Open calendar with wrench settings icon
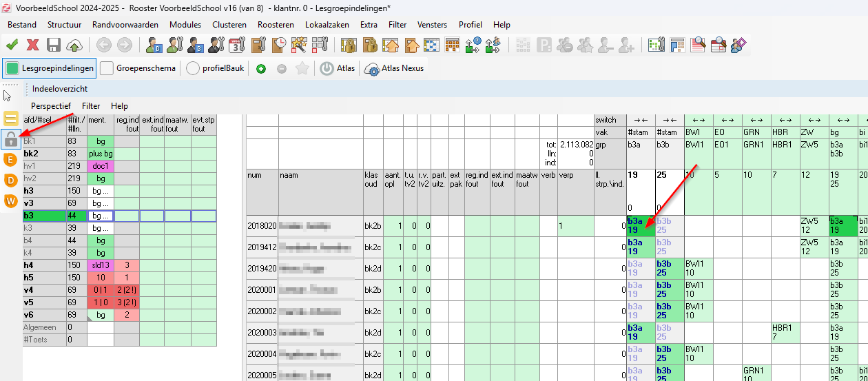This screenshot has width=868, height=381. point(237,45)
